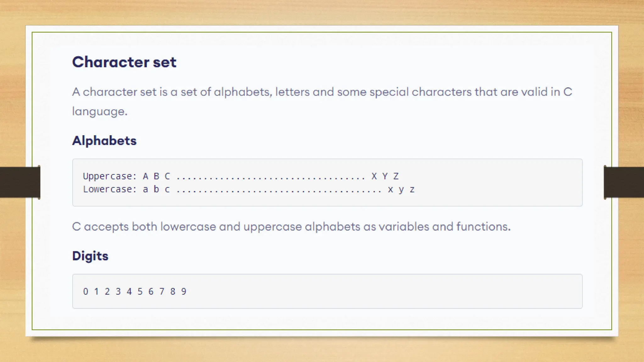The height and width of the screenshot is (362, 644).
Task: Click the 'Uppercase:' label in code block
Action: [x=110, y=176]
